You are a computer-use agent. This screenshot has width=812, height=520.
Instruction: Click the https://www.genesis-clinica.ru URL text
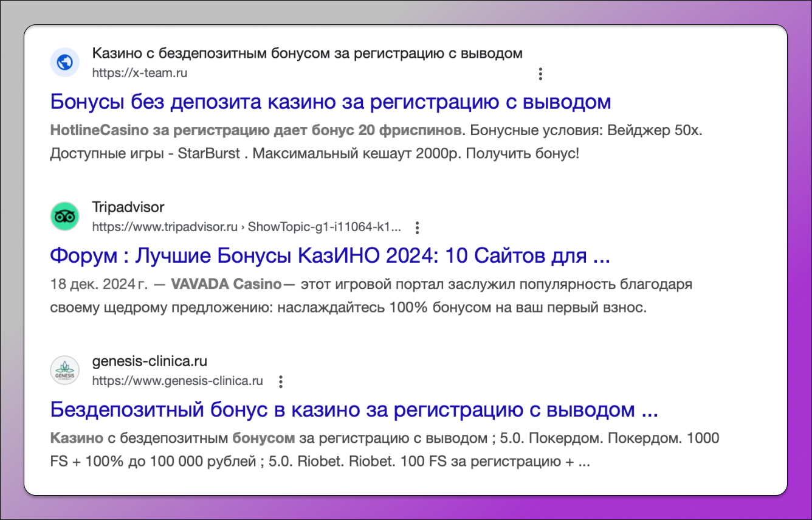coord(176,381)
